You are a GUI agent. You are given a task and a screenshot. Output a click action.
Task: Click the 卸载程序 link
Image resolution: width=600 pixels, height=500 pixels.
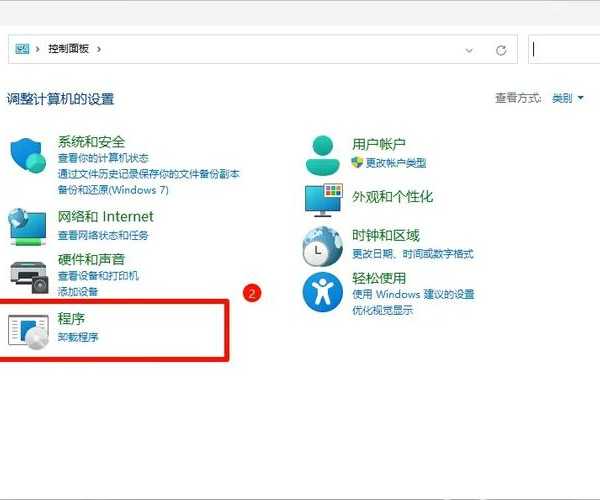point(78,337)
